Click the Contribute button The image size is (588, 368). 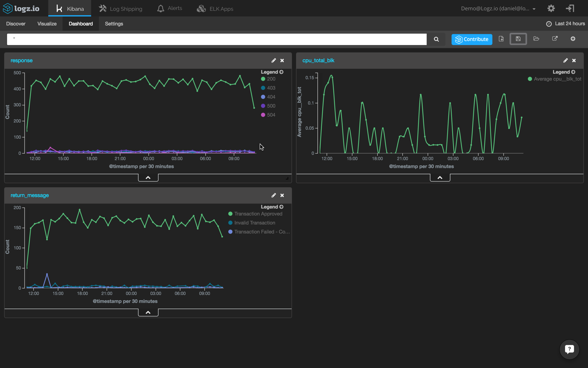(x=472, y=39)
